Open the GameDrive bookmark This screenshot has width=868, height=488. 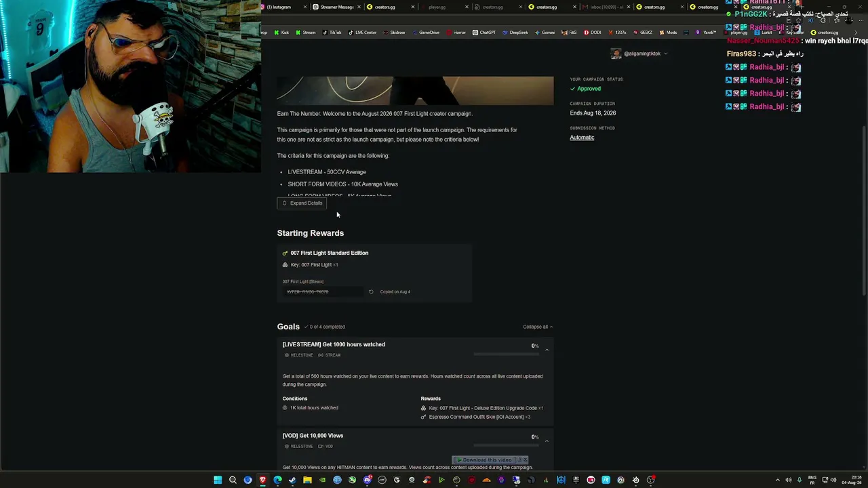pos(425,33)
